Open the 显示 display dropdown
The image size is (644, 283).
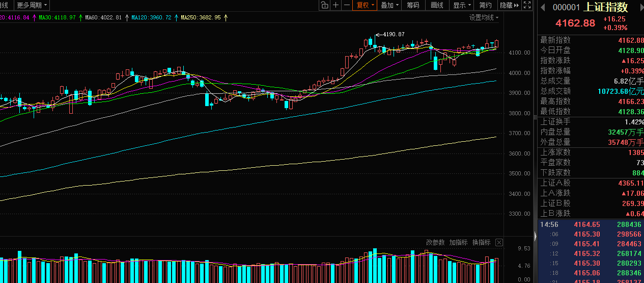(462, 5)
